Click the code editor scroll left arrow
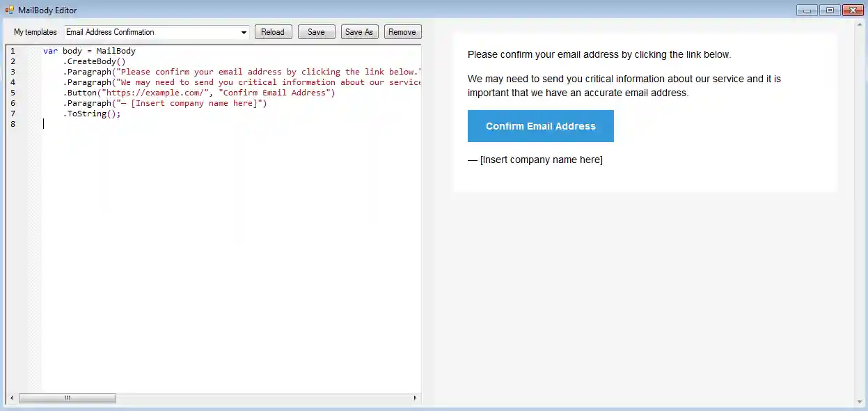The width and height of the screenshot is (868, 411). (11, 398)
